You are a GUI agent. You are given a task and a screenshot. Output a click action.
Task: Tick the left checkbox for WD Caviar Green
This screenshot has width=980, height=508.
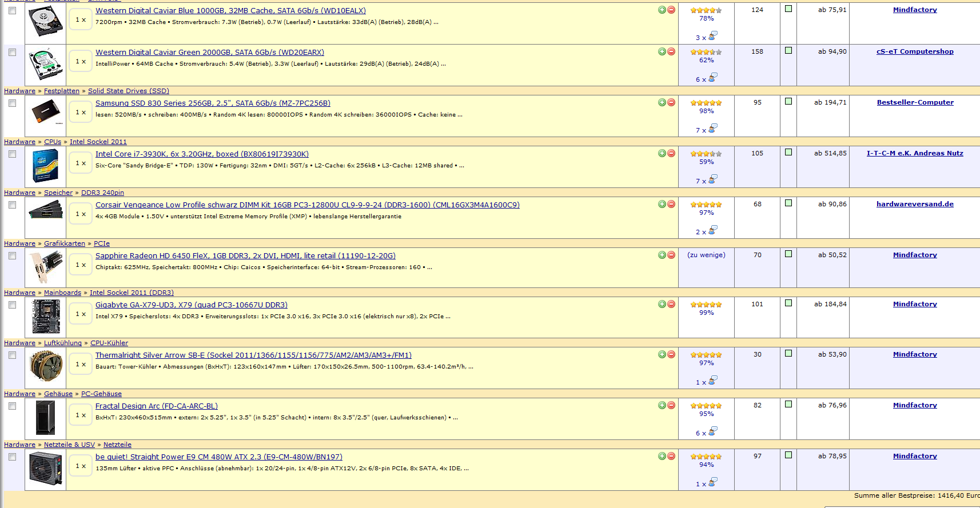pos(12,52)
